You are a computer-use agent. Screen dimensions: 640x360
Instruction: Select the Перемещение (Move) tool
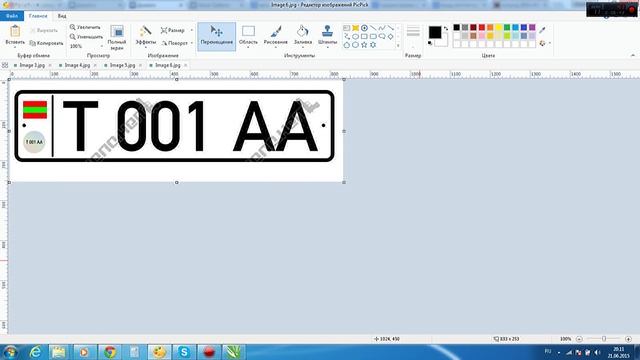click(x=216, y=36)
